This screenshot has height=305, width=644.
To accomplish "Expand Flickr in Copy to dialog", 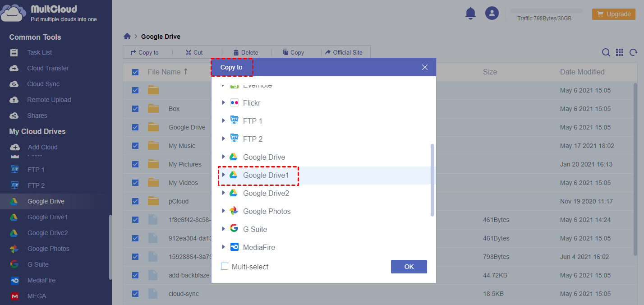I will (x=223, y=103).
